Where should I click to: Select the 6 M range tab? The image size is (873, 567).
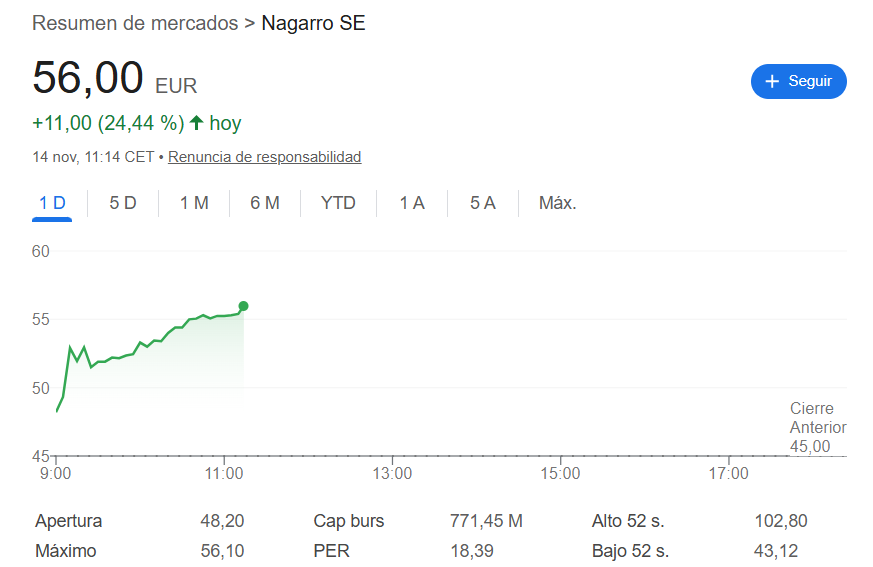(265, 203)
